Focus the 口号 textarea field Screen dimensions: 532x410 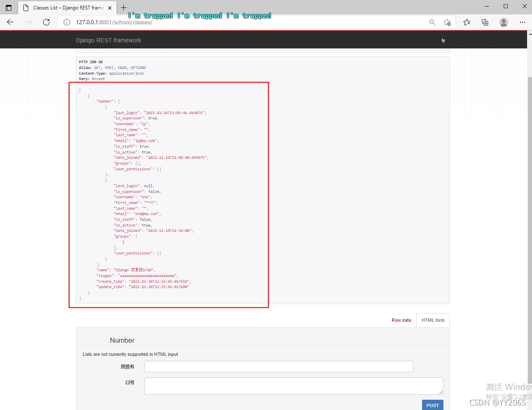click(x=294, y=386)
